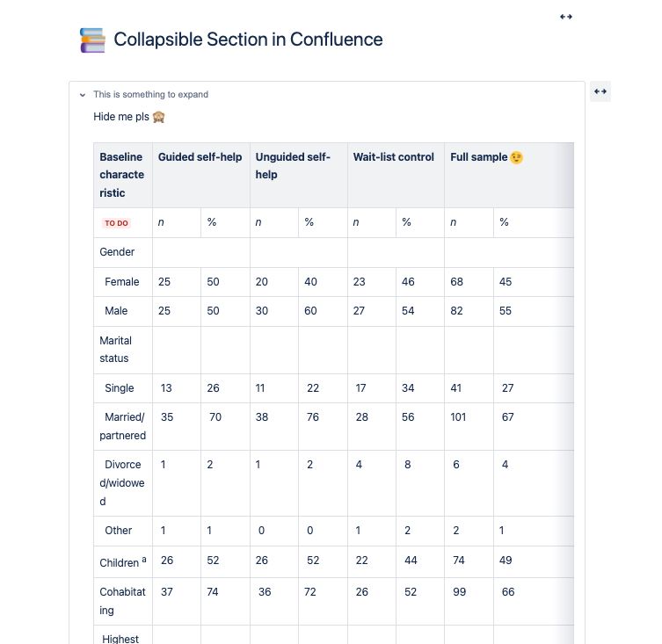Click the TO DO status lozenge

click(x=116, y=223)
